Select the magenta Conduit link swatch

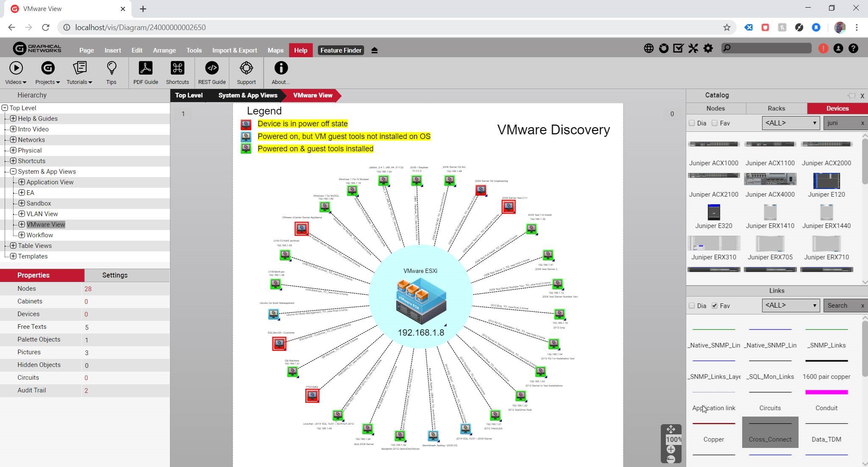pos(826,392)
